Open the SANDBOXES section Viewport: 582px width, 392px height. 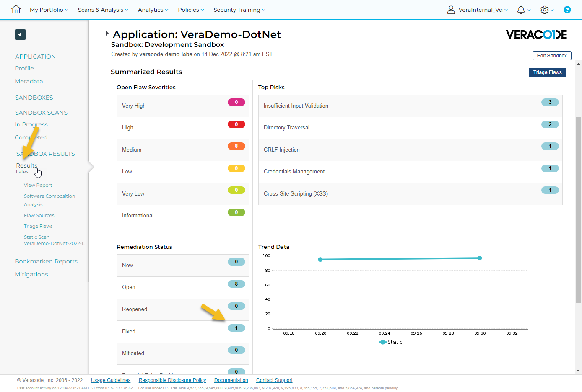(34, 98)
